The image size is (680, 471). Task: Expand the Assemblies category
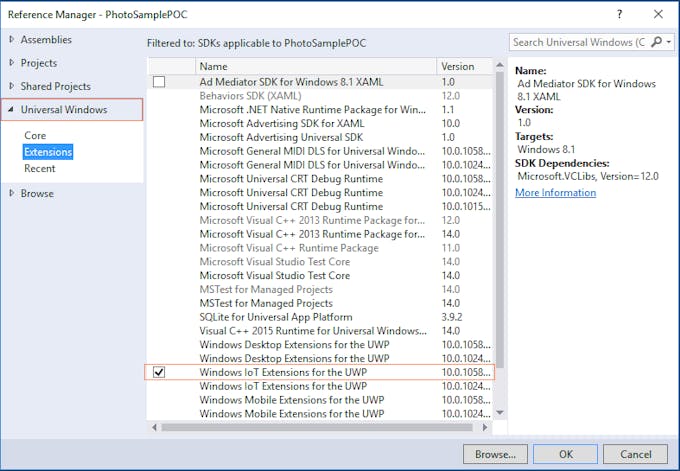tap(12, 39)
